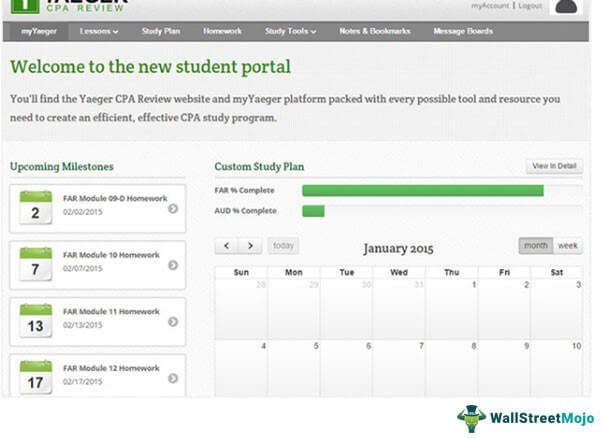Open the Homework menu item
Screen dimensions: 602x438
(x=222, y=31)
